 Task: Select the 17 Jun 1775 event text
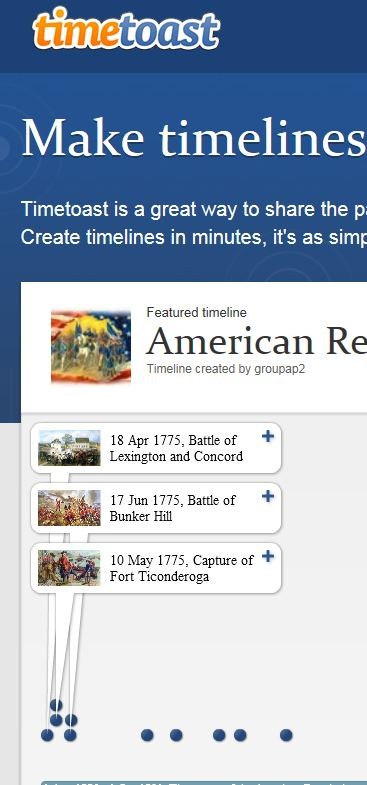pos(172,508)
